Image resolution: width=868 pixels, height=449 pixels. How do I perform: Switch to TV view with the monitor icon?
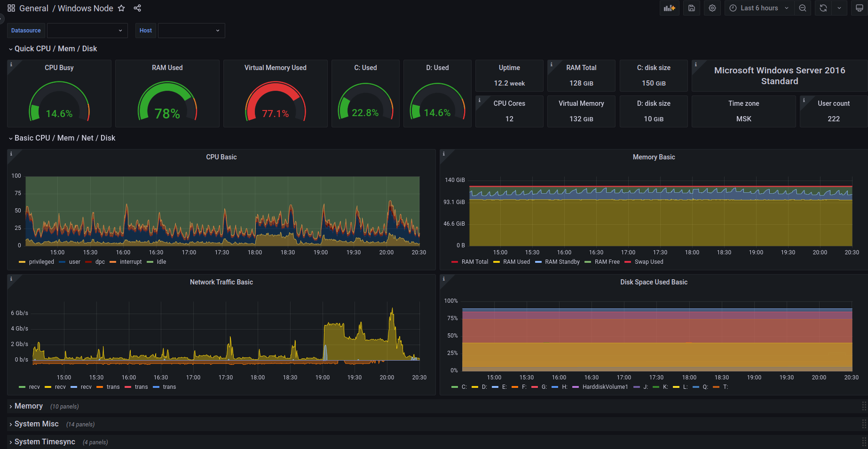(859, 8)
